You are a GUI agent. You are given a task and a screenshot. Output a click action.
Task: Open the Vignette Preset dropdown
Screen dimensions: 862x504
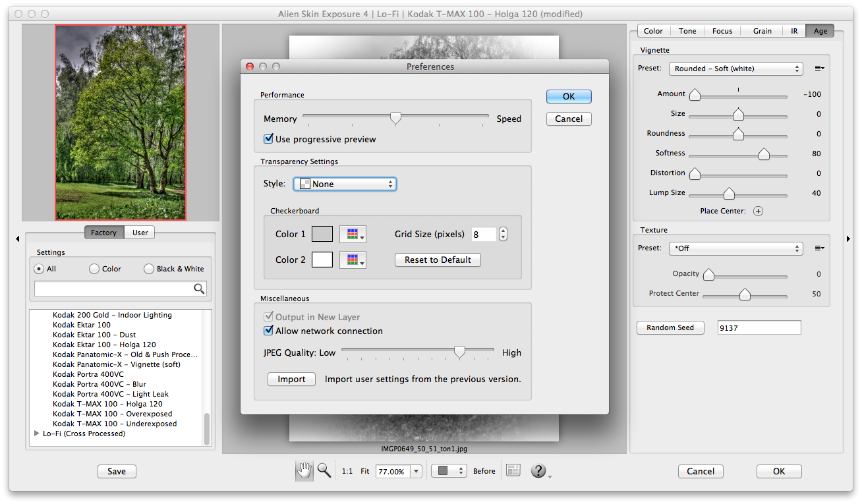click(x=735, y=69)
